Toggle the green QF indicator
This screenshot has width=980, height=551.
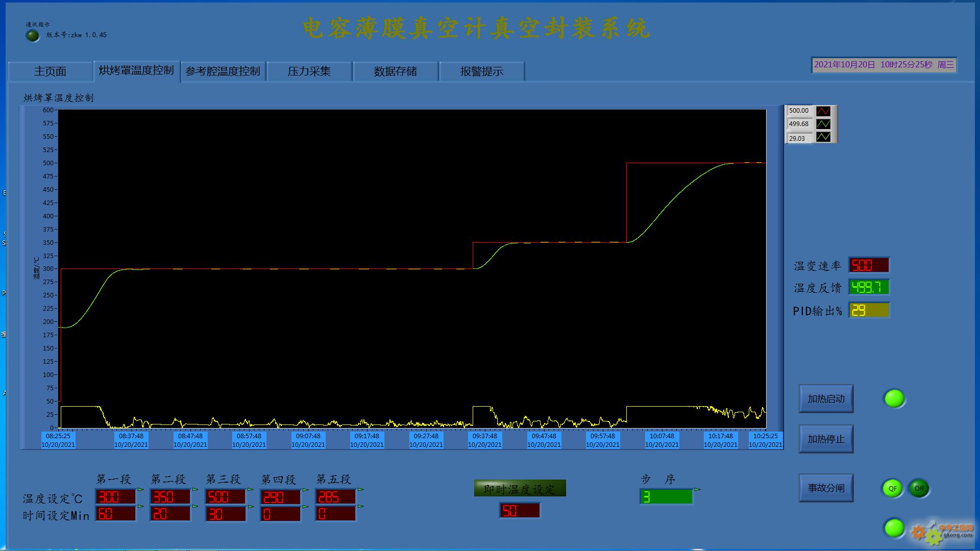coord(892,488)
